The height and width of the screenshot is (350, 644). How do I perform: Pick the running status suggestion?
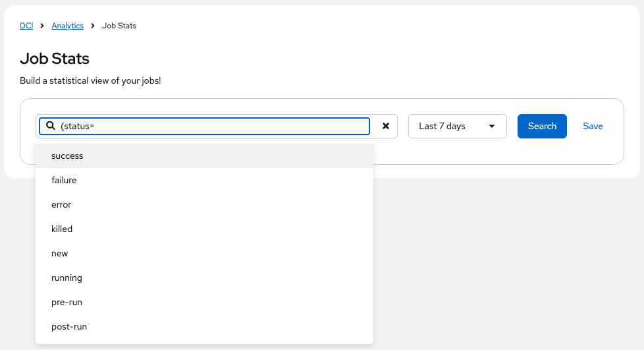pyautogui.click(x=205, y=277)
